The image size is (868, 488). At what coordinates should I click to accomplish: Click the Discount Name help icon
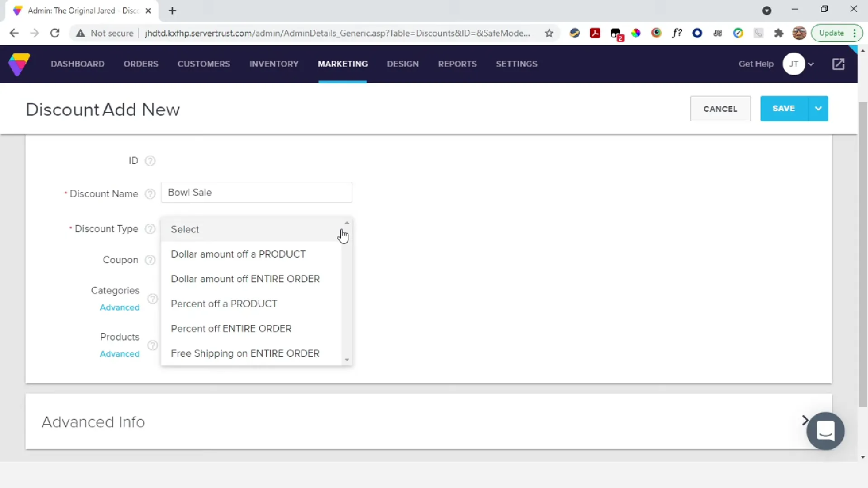pos(150,194)
